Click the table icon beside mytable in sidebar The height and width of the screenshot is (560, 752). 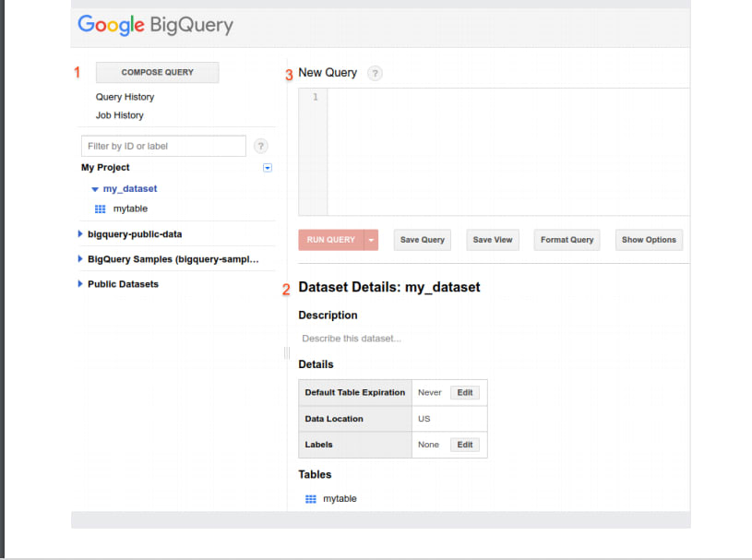point(100,209)
